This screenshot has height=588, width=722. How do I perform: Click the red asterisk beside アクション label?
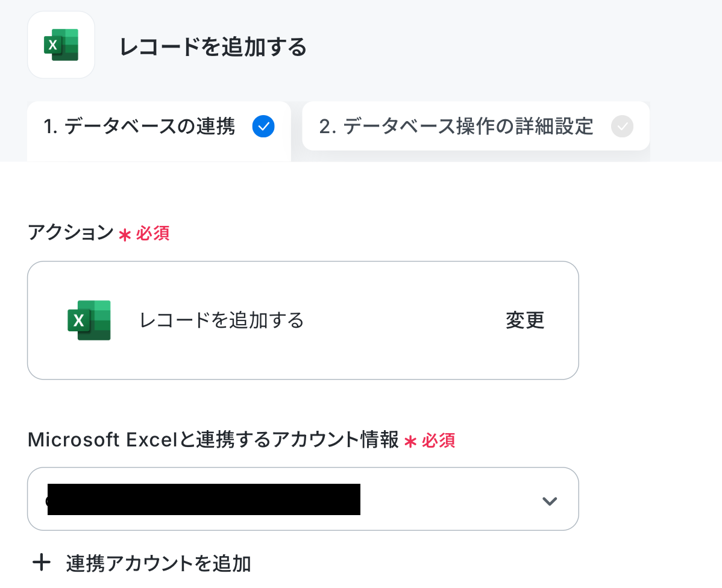(125, 236)
